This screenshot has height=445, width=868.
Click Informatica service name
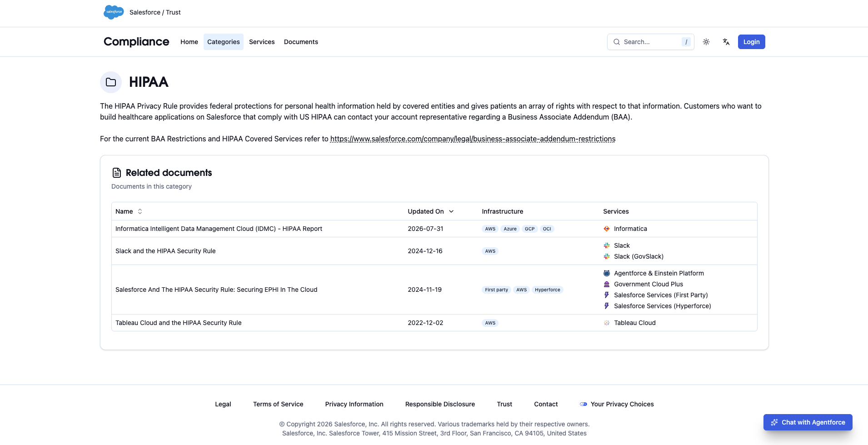[x=630, y=229]
